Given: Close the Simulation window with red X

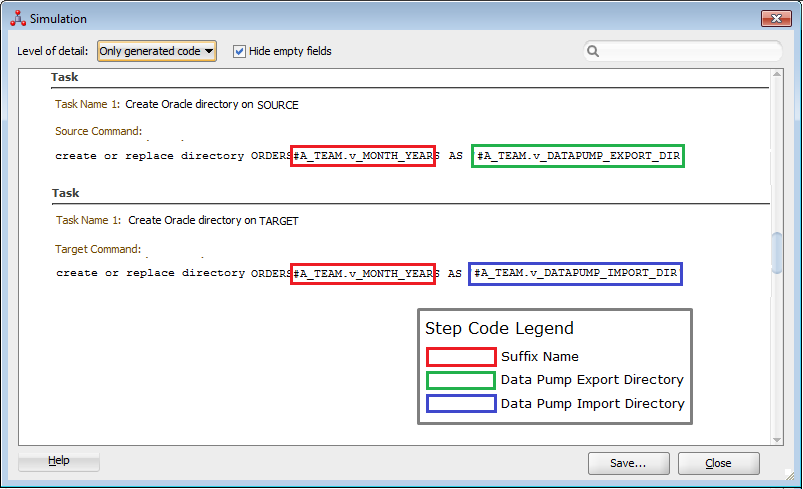Looking at the screenshot, I should coord(776,19).
